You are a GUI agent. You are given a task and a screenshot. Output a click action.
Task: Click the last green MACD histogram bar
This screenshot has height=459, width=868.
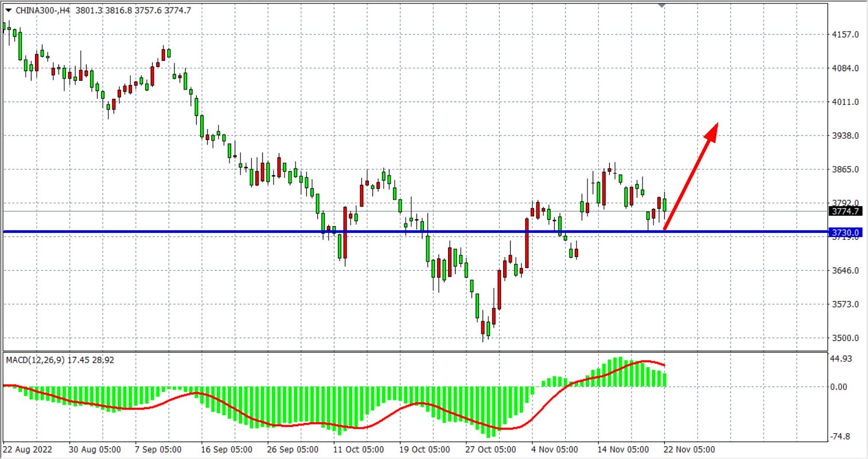[x=664, y=379]
